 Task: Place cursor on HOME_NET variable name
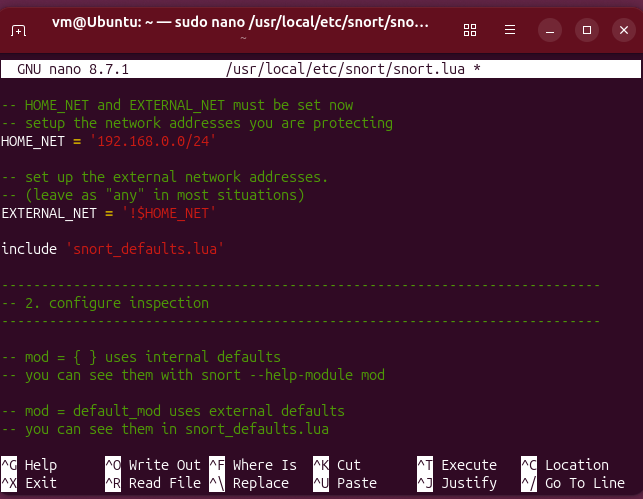coord(33,141)
